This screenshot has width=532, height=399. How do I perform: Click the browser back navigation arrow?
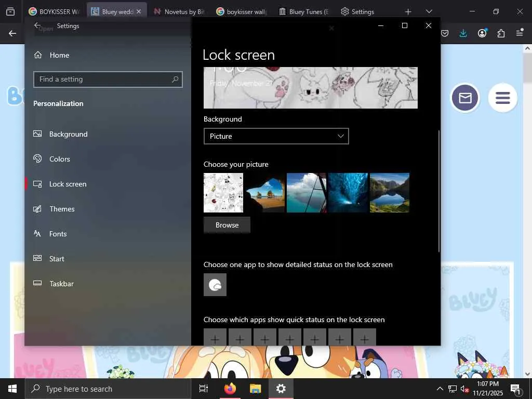tap(12, 33)
